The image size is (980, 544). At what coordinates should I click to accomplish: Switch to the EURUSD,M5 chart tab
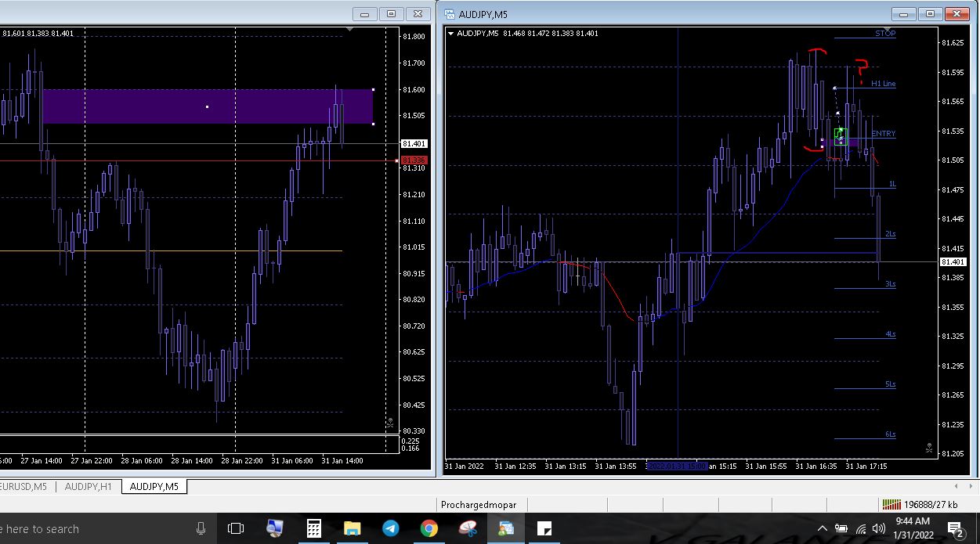(24, 486)
